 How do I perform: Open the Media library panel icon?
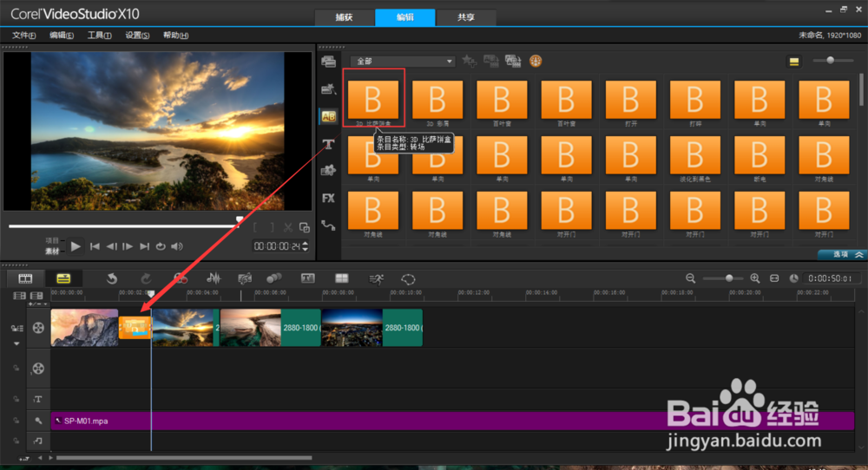(x=328, y=62)
